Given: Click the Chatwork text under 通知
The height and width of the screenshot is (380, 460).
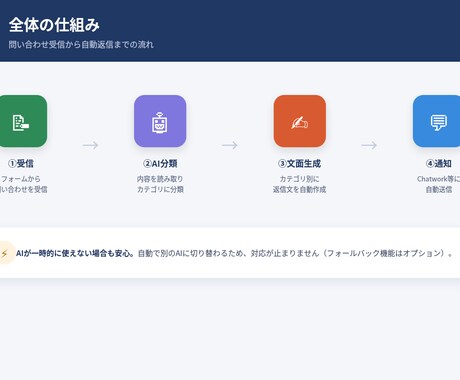Looking at the screenshot, I should 432,179.
